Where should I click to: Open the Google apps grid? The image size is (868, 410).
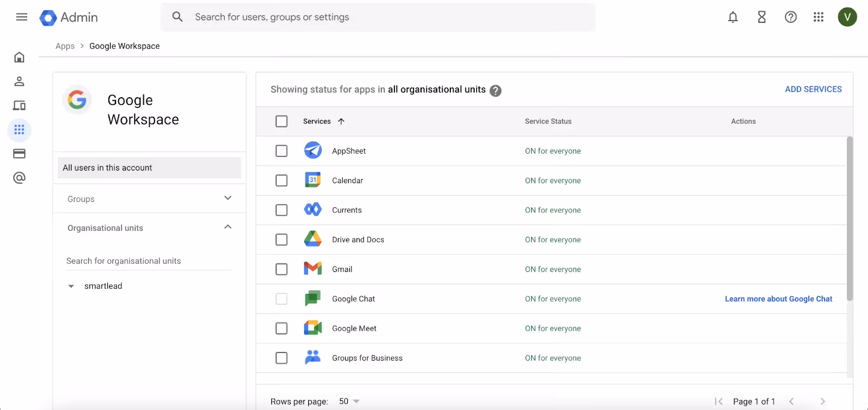pyautogui.click(x=819, y=17)
